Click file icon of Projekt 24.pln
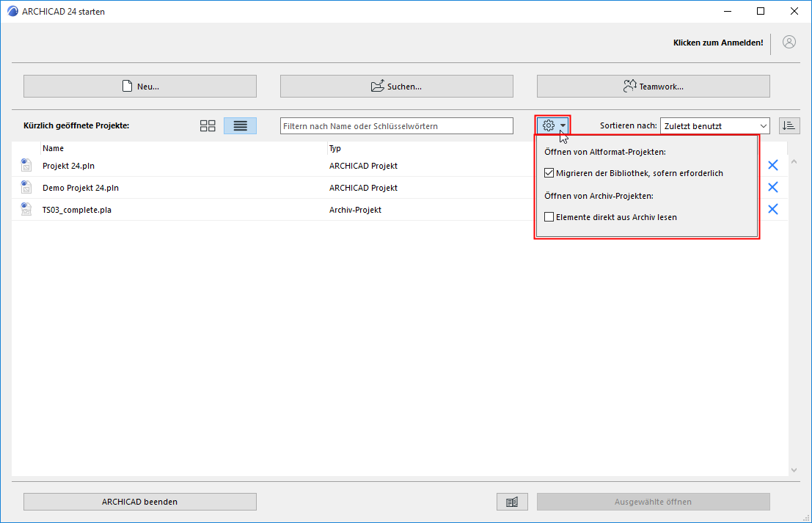The image size is (812, 523). 26,165
